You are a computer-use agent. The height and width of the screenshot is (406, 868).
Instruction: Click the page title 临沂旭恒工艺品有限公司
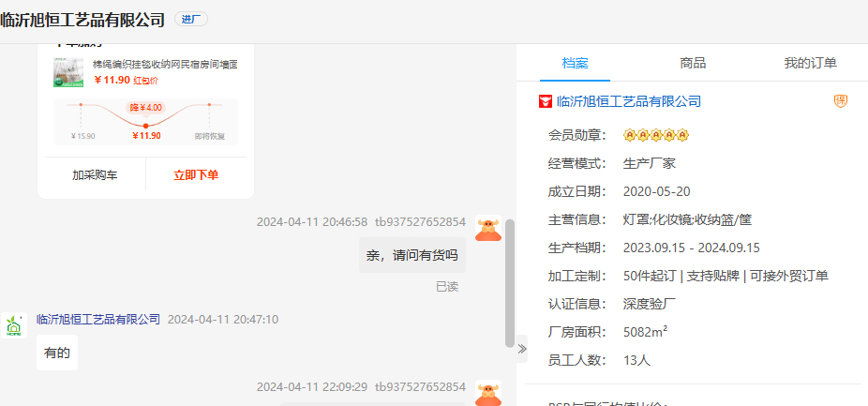pyautogui.click(x=82, y=20)
